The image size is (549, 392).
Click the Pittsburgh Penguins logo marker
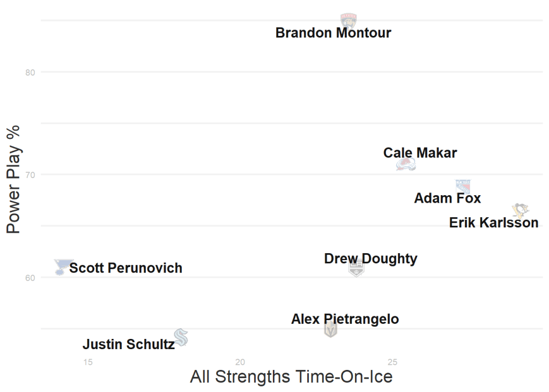[520, 210]
